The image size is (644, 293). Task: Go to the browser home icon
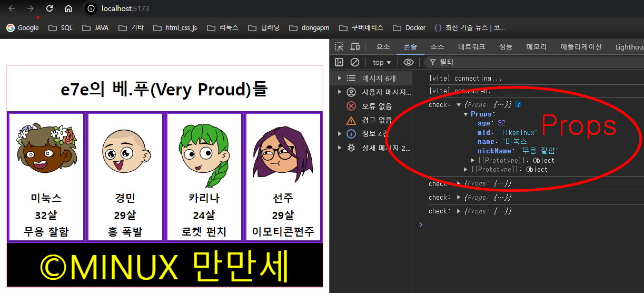(68, 8)
